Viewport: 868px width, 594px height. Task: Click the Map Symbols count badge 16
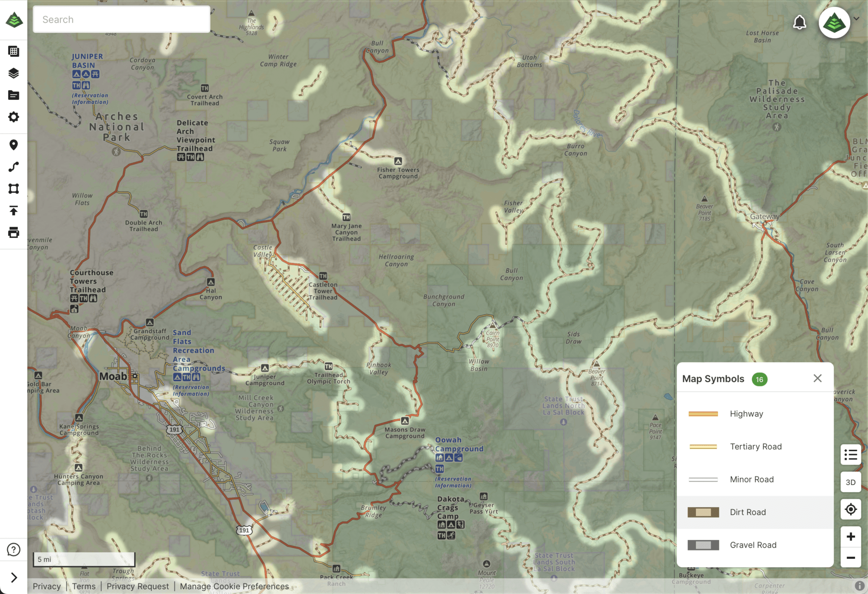(x=759, y=379)
